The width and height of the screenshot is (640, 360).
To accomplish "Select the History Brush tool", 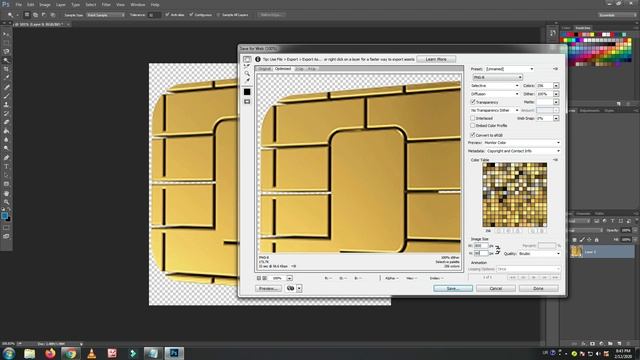I will [x=6, y=113].
